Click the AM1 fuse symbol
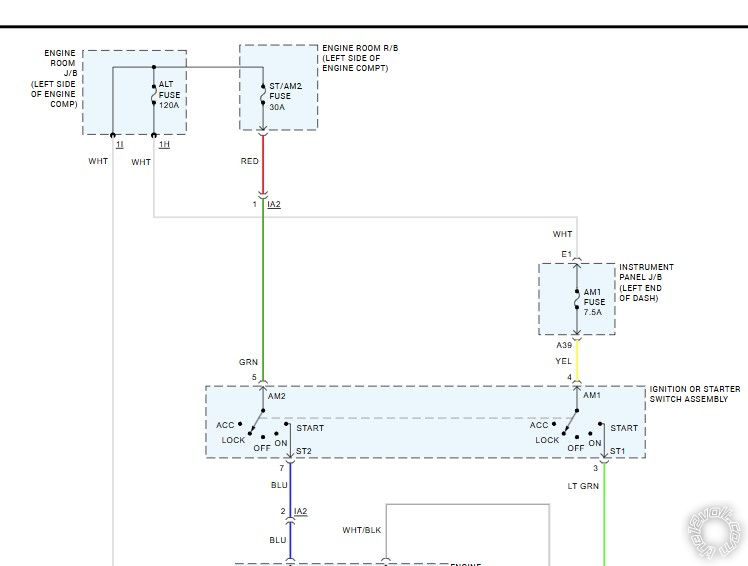Image resolution: width=748 pixels, height=566 pixels. (577, 299)
